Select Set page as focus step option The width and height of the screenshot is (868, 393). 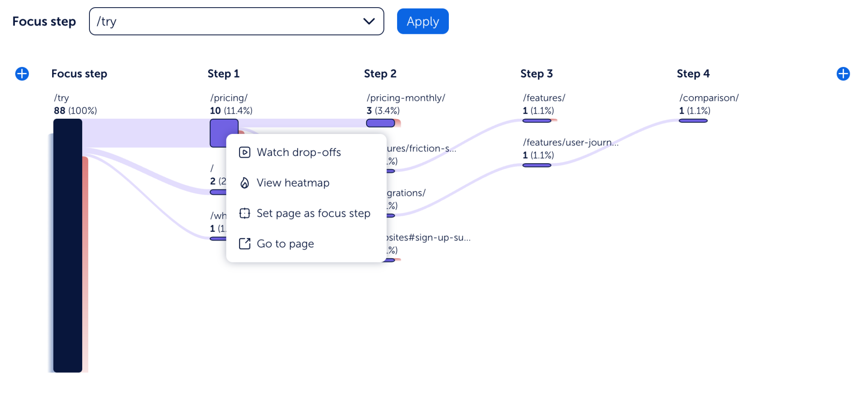(313, 213)
